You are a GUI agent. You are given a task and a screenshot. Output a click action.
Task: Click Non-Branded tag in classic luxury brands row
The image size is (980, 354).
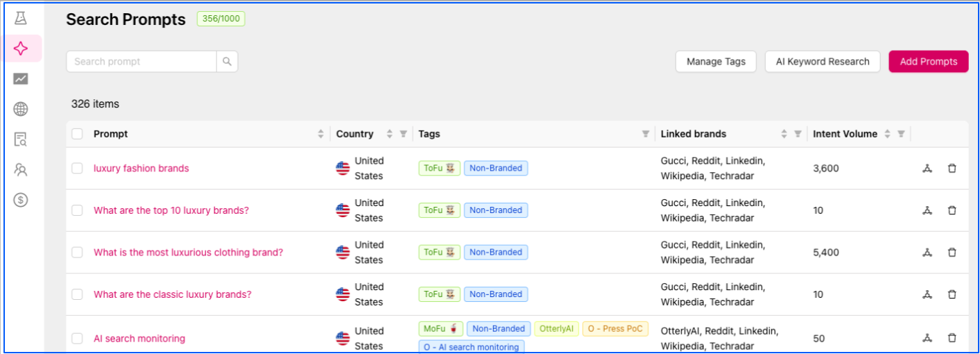(496, 294)
